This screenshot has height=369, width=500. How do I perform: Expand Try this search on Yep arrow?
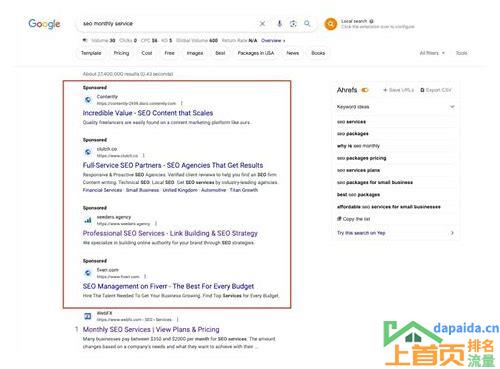(452, 233)
